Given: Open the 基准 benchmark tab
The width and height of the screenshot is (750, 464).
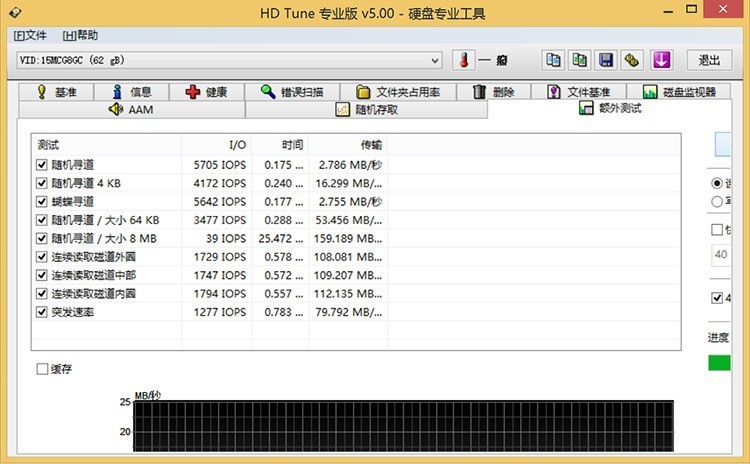Looking at the screenshot, I should point(56,92).
